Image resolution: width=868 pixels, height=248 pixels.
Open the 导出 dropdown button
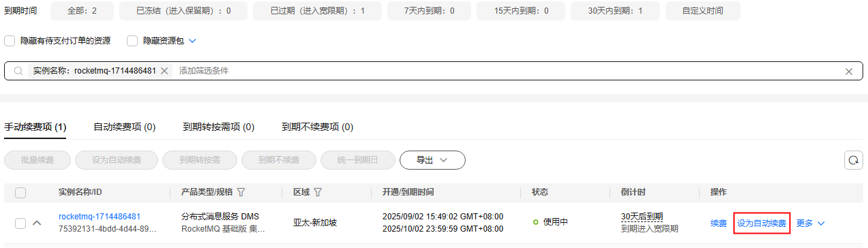tap(432, 160)
